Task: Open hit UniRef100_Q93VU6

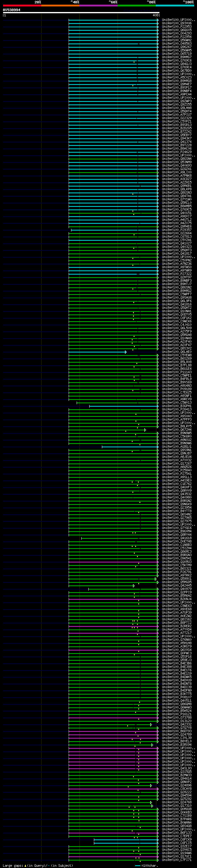Action: (x=177, y=23)
